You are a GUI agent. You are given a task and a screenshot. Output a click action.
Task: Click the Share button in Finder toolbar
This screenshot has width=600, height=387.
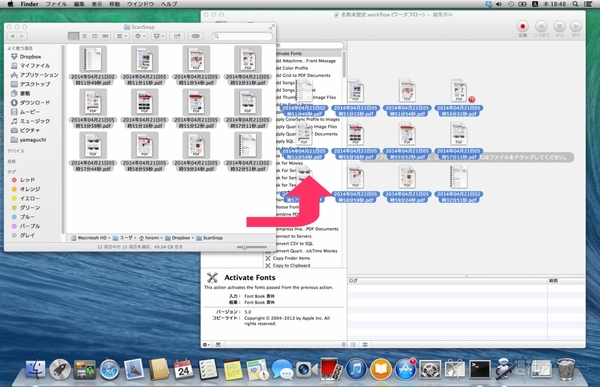click(177, 36)
